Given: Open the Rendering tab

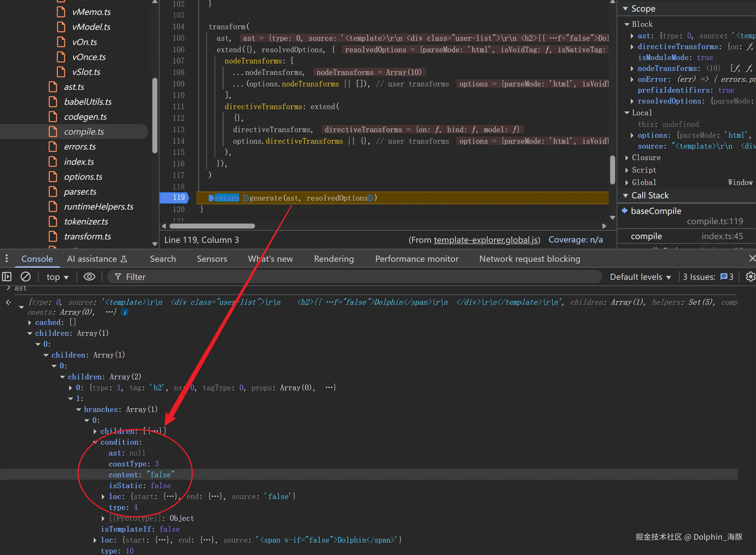Looking at the screenshot, I should (334, 259).
